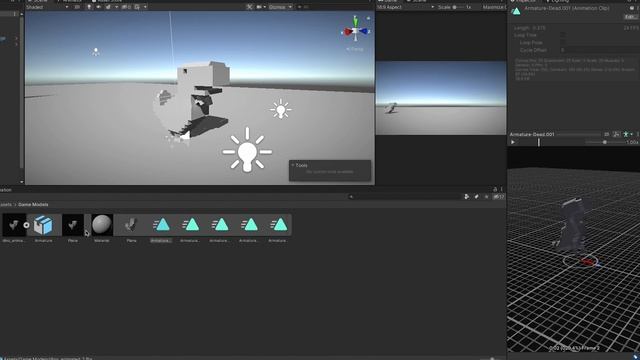Click the Cycle Offset input field
640x360 pixels.
click(x=600, y=50)
